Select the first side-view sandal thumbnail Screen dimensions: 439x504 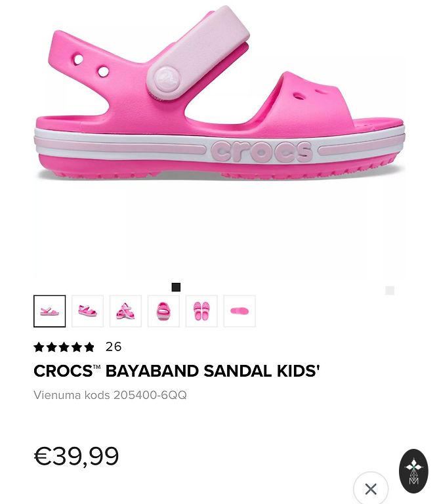pos(49,311)
